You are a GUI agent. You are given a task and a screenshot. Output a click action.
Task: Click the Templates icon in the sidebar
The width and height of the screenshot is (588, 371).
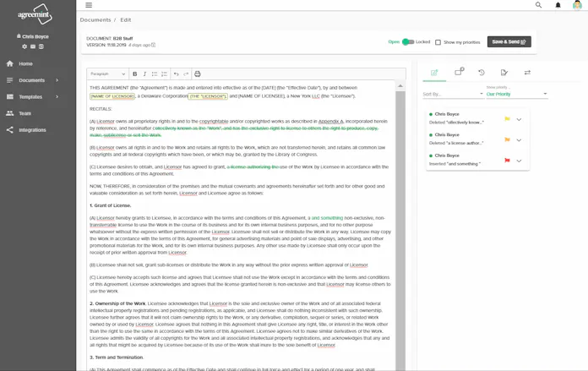click(x=10, y=96)
